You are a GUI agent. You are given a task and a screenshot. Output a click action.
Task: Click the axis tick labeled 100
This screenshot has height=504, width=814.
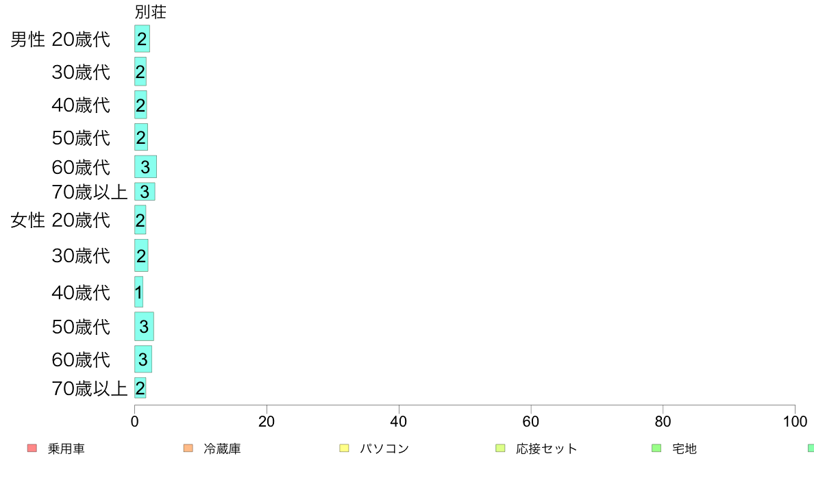tap(795, 421)
